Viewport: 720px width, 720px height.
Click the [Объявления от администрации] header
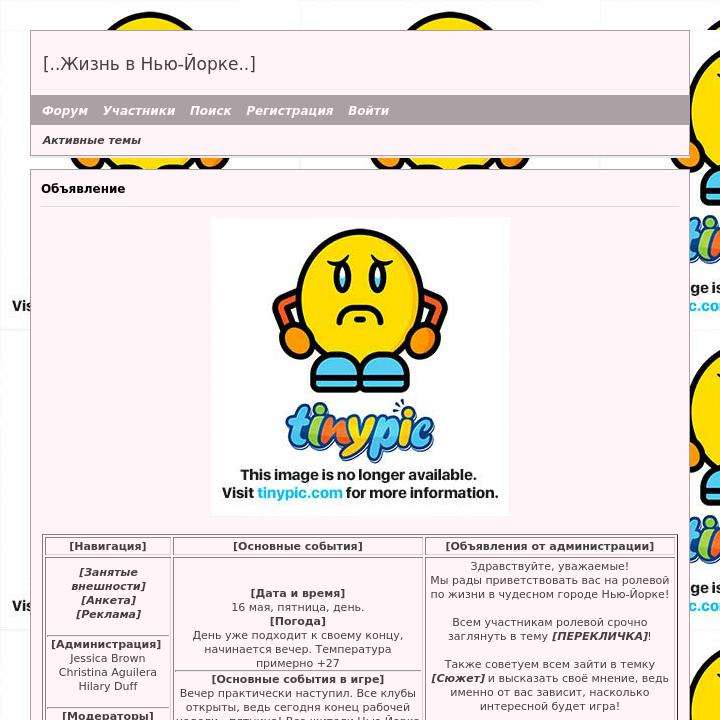point(550,546)
